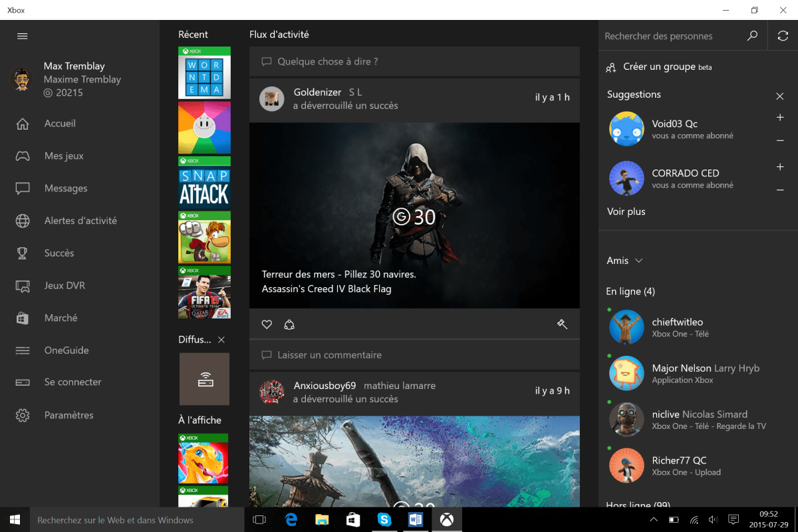Open the hamburger navigation menu
The image size is (798, 532).
point(23,36)
